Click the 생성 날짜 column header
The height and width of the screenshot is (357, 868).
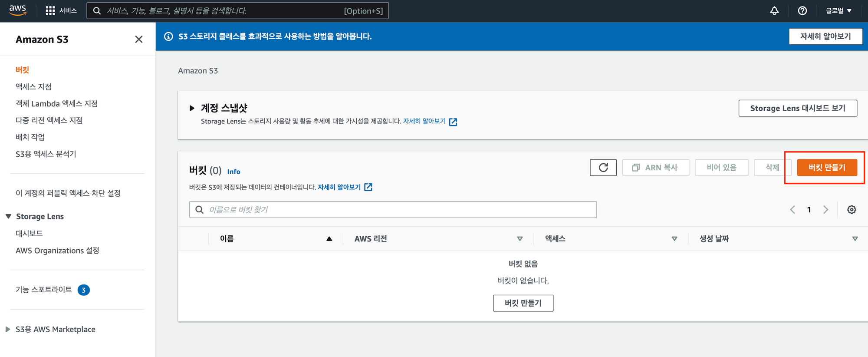tap(714, 239)
